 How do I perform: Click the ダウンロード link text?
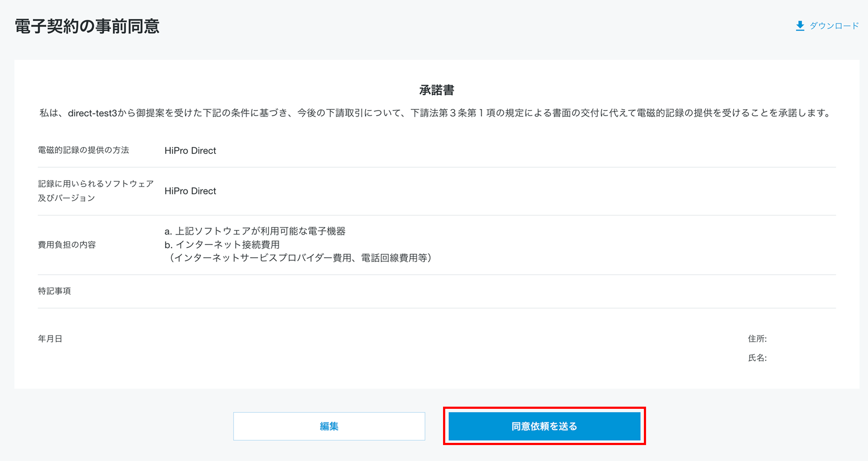[x=834, y=26]
